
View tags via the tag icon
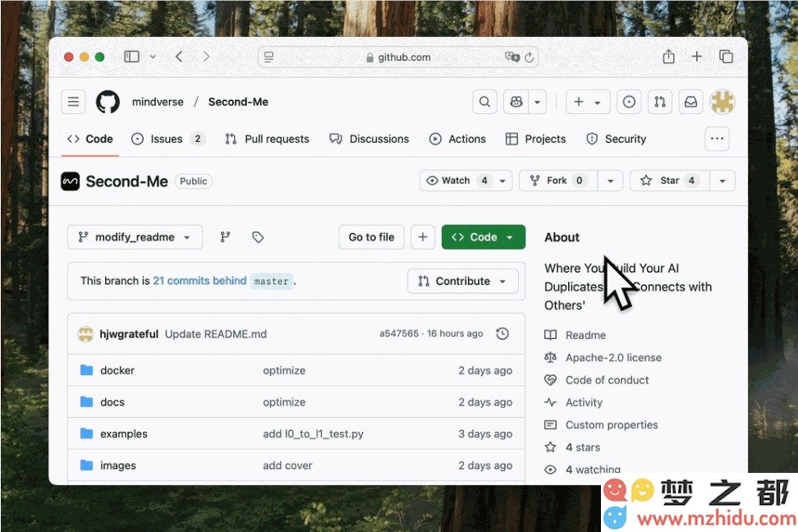click(258, 237)
